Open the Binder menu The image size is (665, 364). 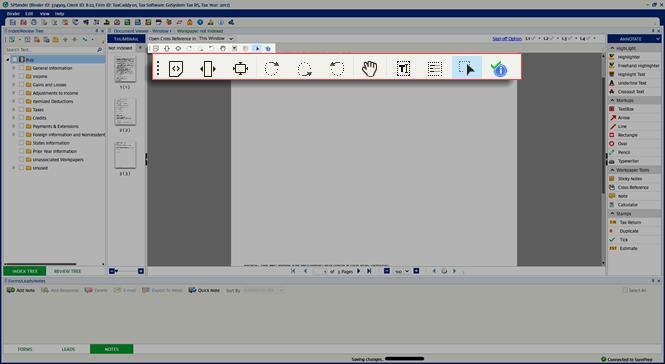pyautogui.click(x=13, y=14)
